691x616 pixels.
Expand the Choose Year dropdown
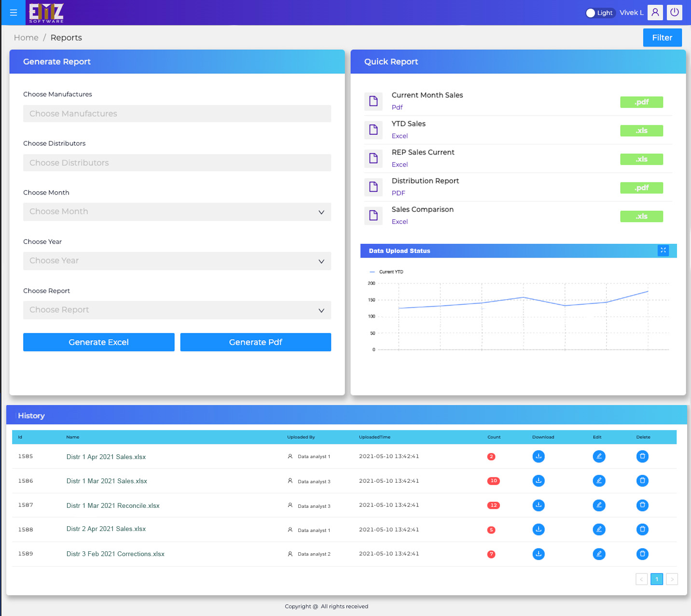[x=177, y=261]
